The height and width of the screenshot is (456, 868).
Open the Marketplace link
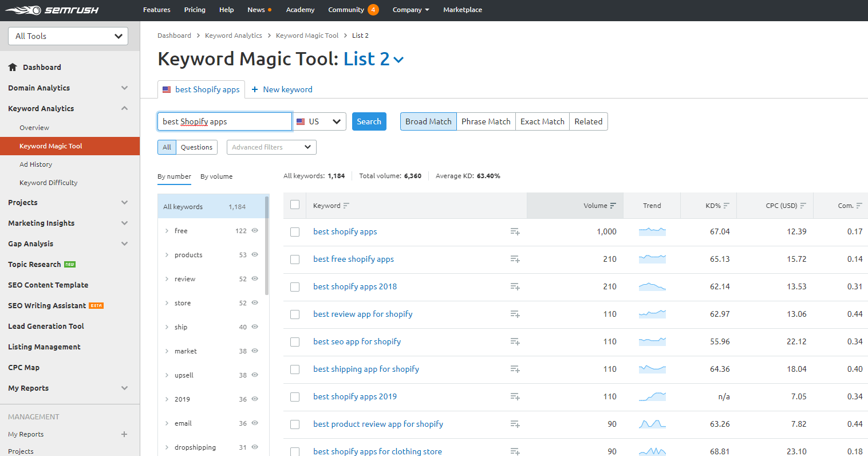[463, 10]
